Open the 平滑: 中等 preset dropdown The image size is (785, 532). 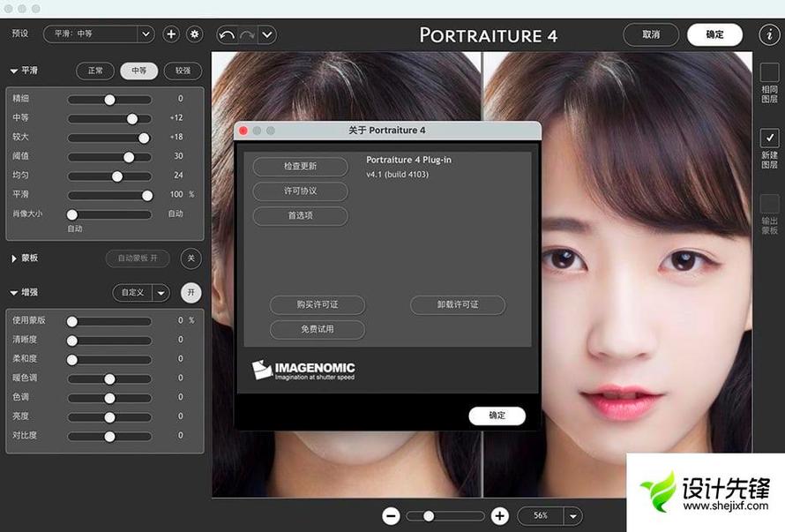(x=99, y=34)
